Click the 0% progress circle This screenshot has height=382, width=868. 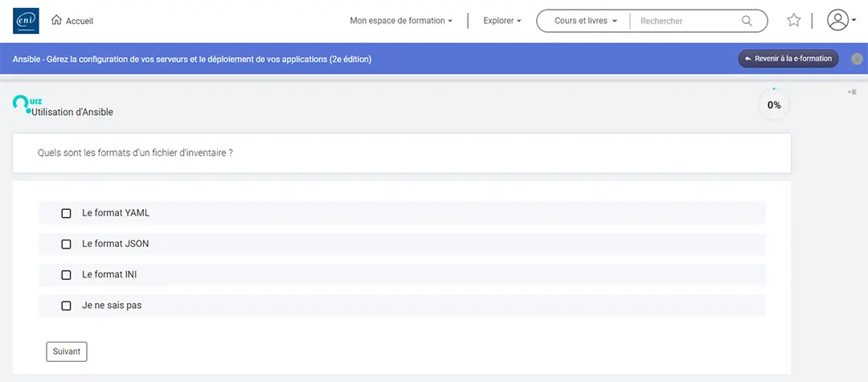click(x=774, y=105)
